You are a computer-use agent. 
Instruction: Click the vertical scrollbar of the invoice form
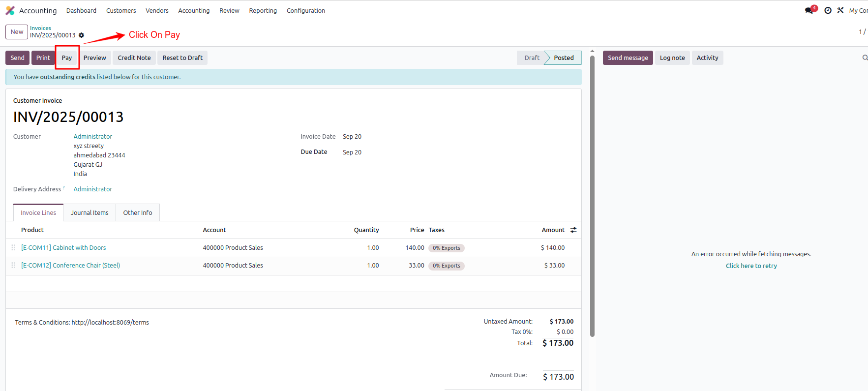[592, 197]
